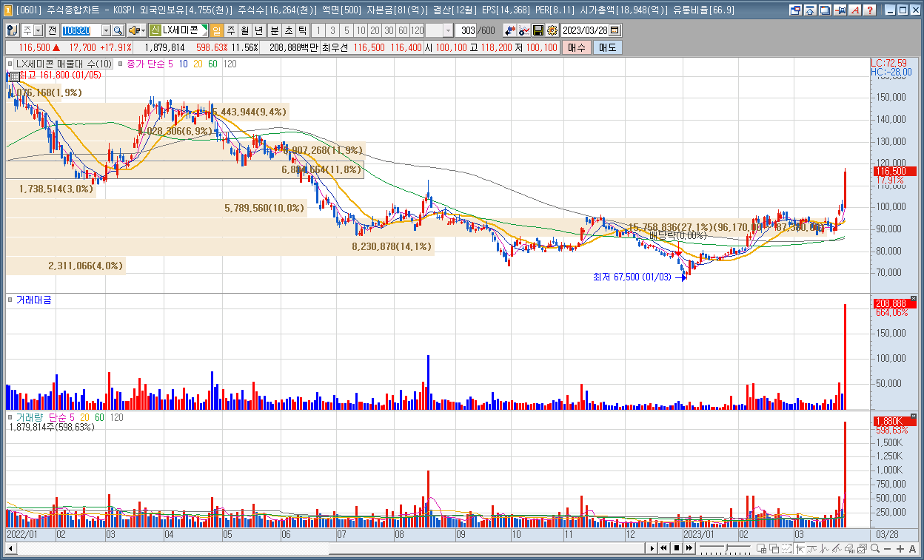Click the chart menu icon at far left toolbar
This screenshot has width=924, height=560.
tap(13, 30)
